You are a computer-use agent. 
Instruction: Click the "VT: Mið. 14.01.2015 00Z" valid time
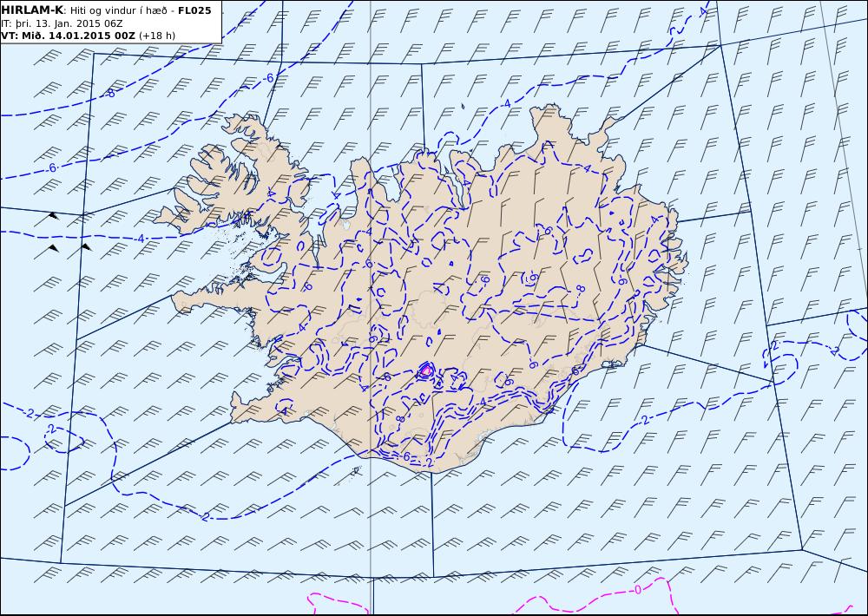pos(68,36)
